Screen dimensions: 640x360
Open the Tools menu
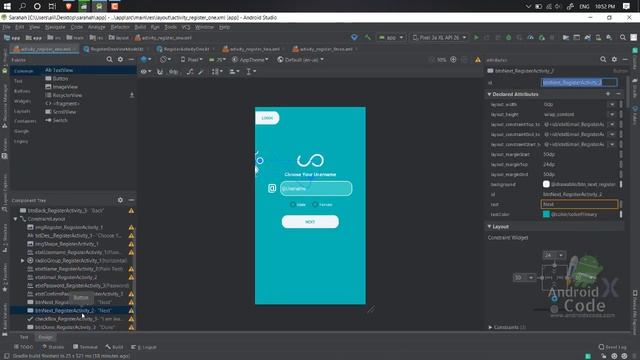[171, 27]
